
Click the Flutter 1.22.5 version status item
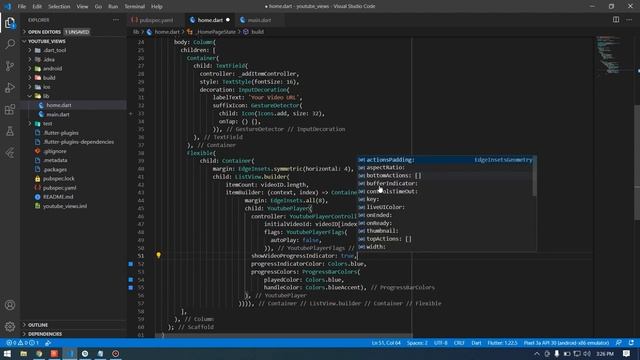[x=502, y=343]
